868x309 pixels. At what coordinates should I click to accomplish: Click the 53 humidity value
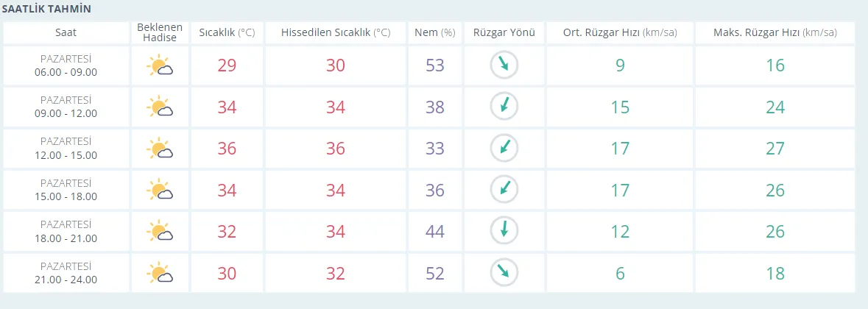(x=435, y=65)
